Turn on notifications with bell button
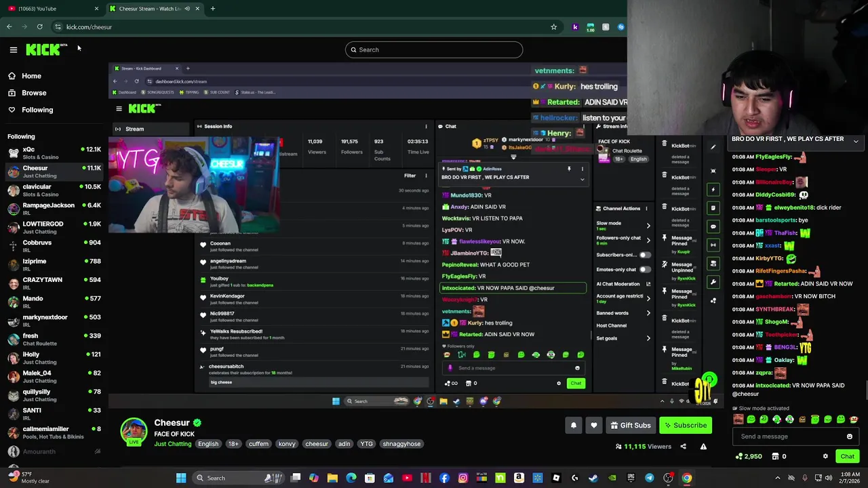868x488 pixels. click(573, 425)
